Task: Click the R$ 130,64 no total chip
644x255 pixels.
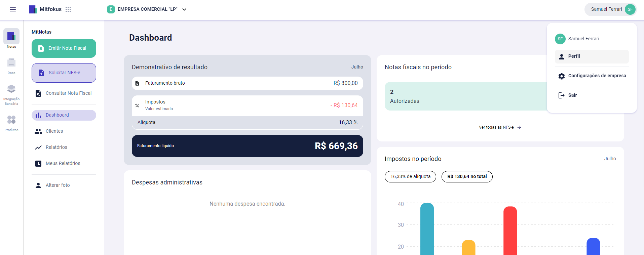Action: coord(467,177)
